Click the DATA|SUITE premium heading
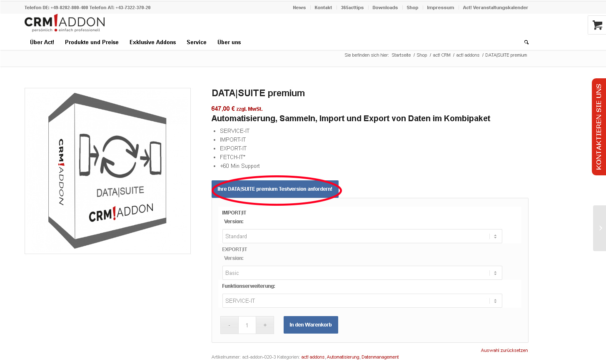The width and height of the screenshot is (606, 364). click(258, 93)
